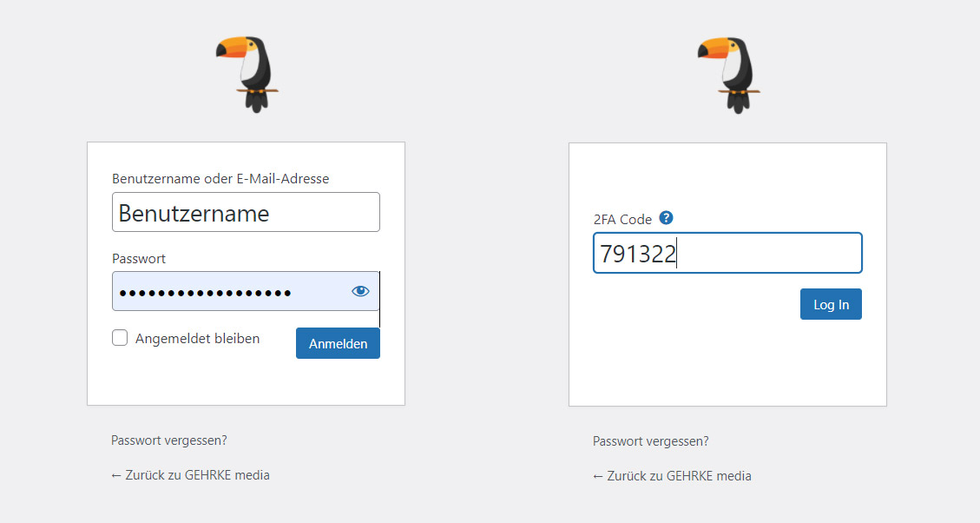Click into the 2FA Code field showing 791322
Viewport: 980px width, 523px height.
tap(727, 253)
